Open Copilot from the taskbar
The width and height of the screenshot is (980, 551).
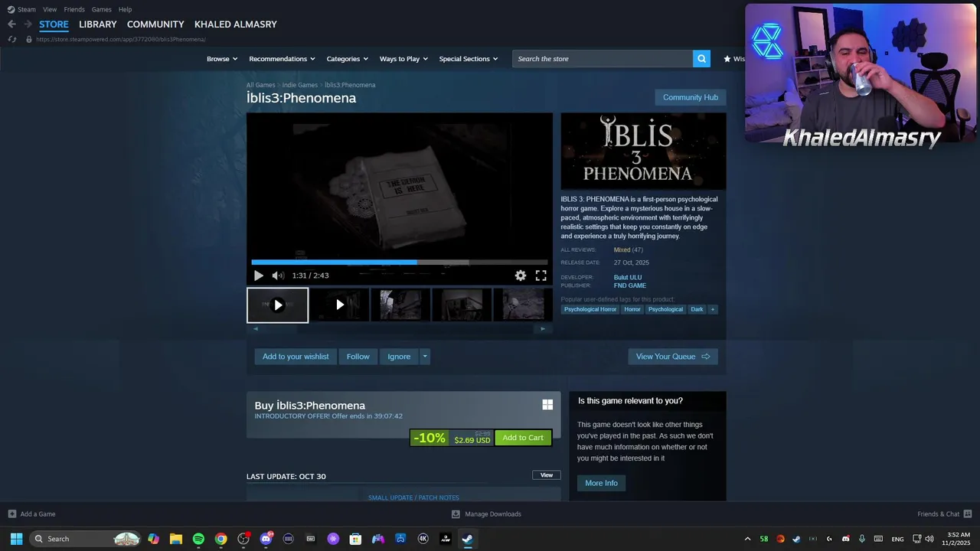tap(154, 539)
